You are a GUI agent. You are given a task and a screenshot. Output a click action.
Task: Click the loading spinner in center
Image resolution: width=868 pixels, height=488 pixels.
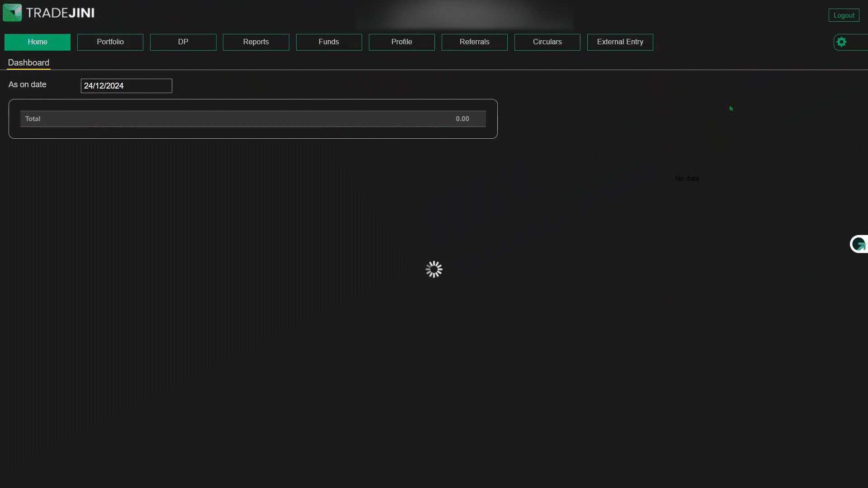click(434, 269)
